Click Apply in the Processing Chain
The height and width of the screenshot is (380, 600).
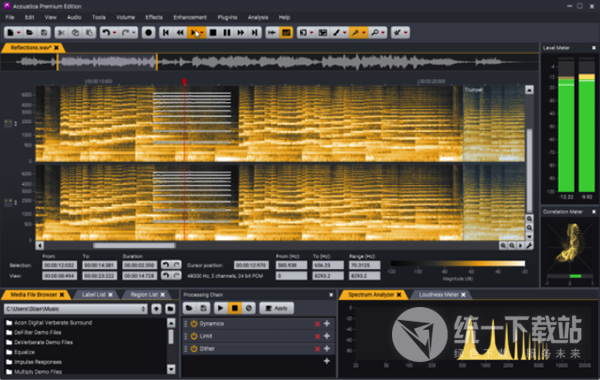pyautogui.click(x=277, y=308)
